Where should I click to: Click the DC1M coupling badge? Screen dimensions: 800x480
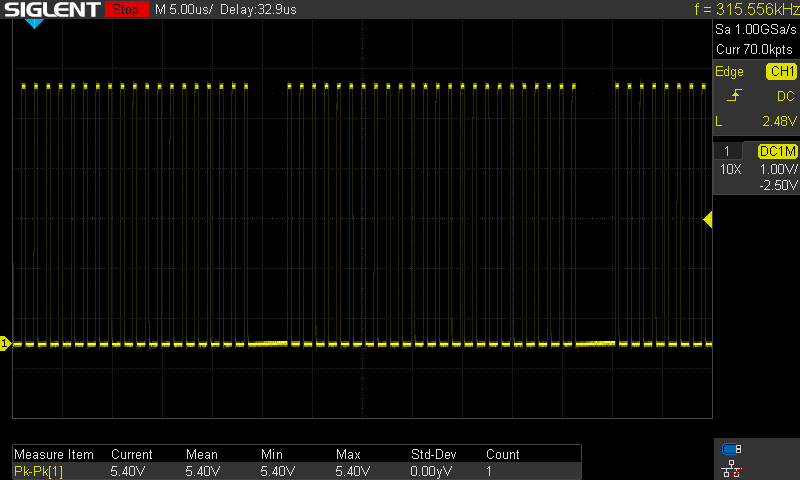[778, 151]
